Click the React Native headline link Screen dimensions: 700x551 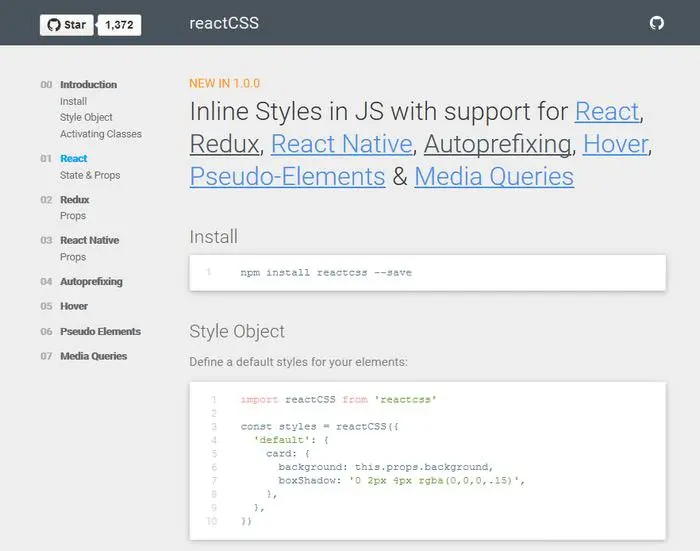[x=341, y=144]
